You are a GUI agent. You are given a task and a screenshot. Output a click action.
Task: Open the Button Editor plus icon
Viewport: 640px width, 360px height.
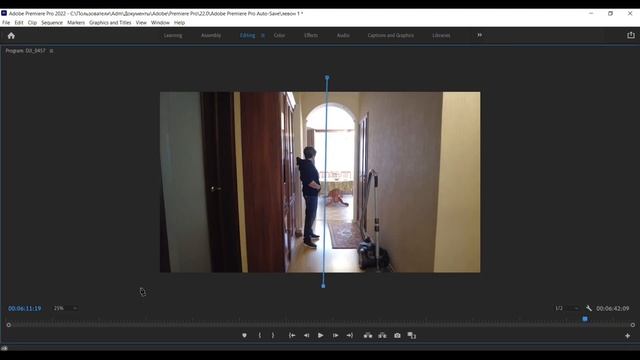pos(627,336)
